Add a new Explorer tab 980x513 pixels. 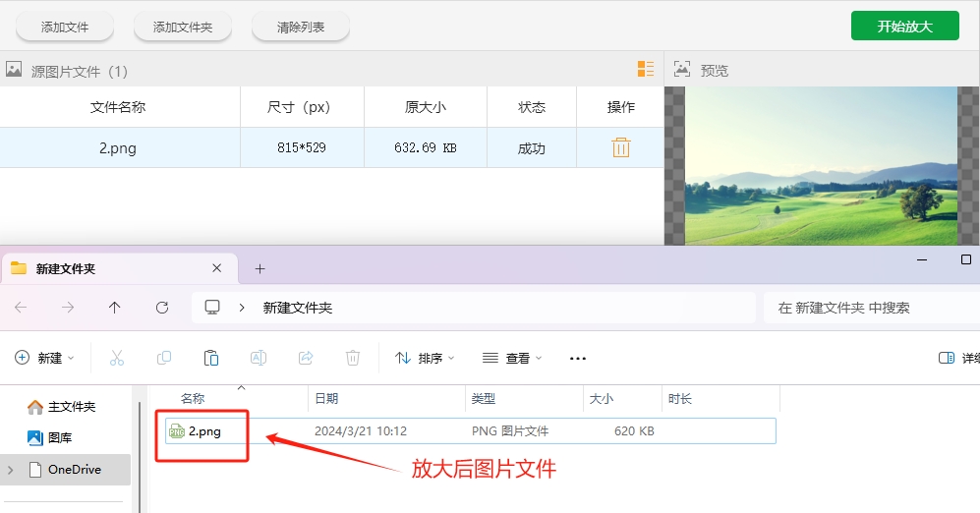click(260, 268)
